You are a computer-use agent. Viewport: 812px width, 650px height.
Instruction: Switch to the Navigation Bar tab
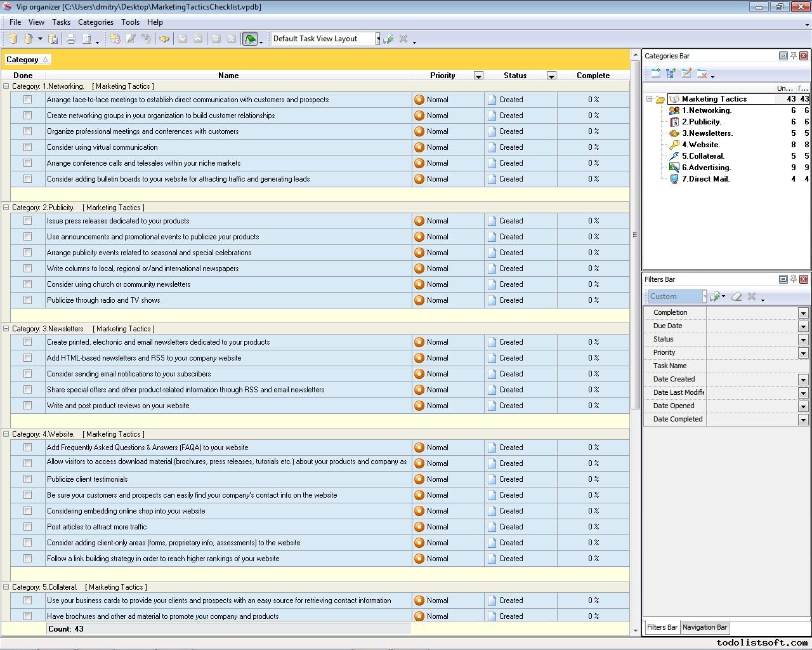(704, 627)
